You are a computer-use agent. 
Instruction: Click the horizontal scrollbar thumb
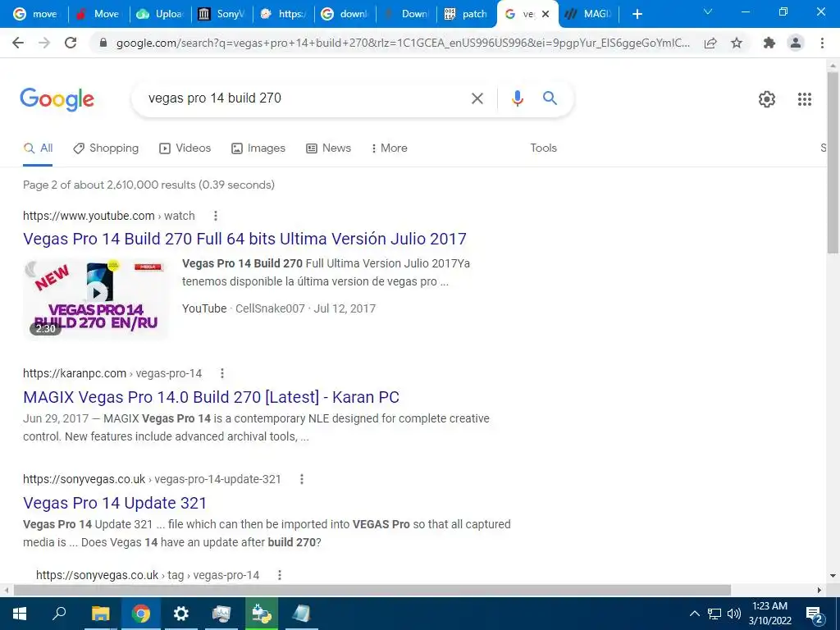point(372,590)
